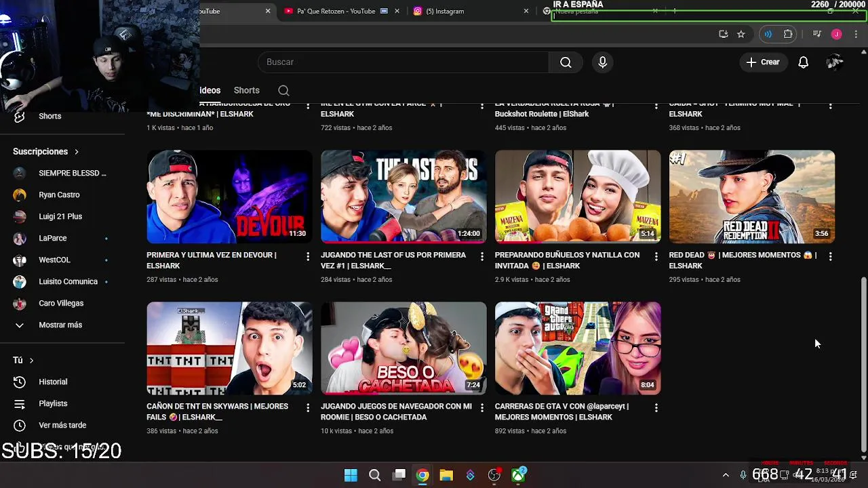The height and width of the screenshot is (488, 868).
Task: Open Ver más tarde clock icon
Action: tap(20, 426)
